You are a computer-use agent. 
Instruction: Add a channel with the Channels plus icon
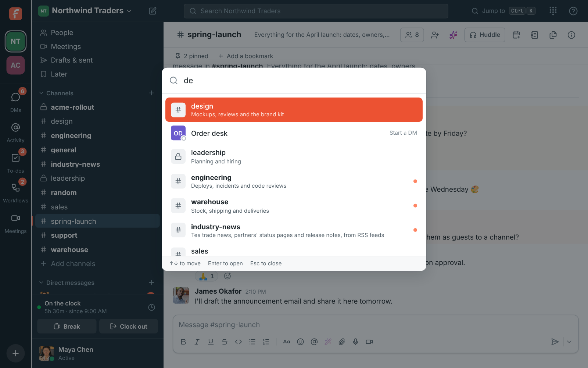(151, 93)
